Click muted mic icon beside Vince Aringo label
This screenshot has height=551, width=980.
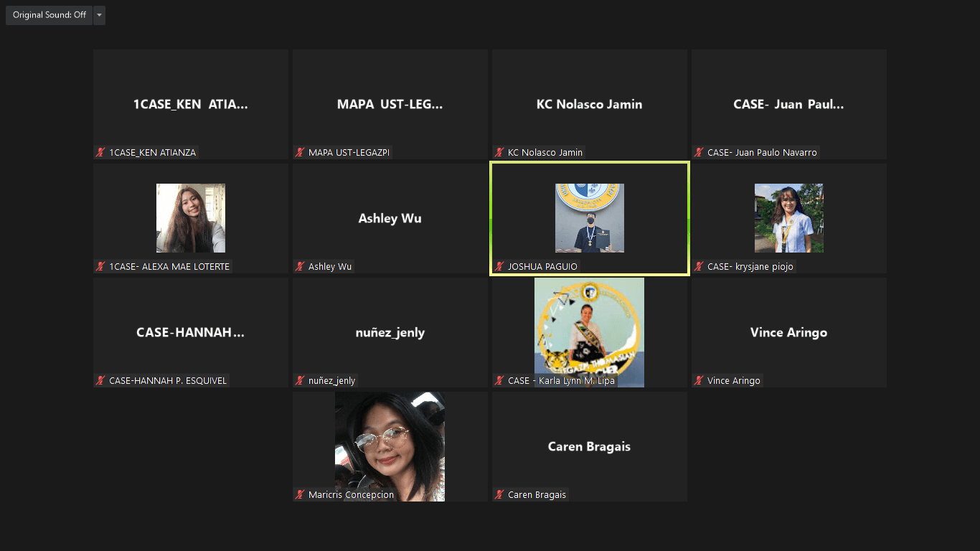click(x=699, y=380)
